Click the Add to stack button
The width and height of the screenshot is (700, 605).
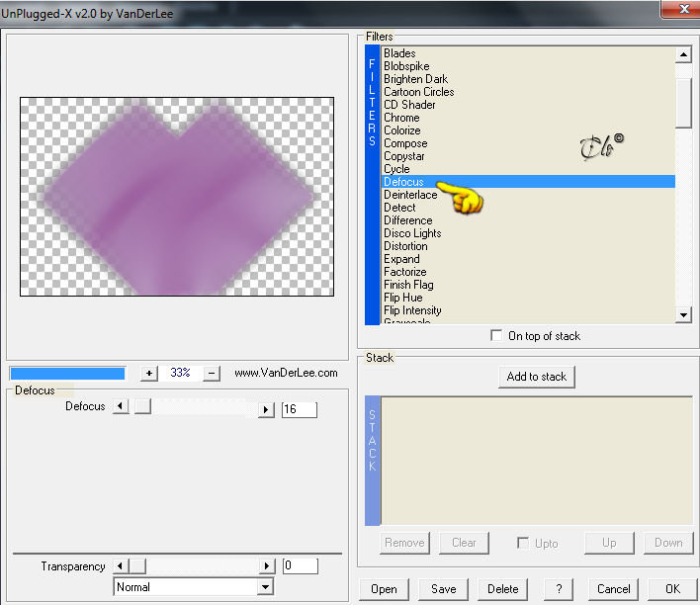(537, 377)
